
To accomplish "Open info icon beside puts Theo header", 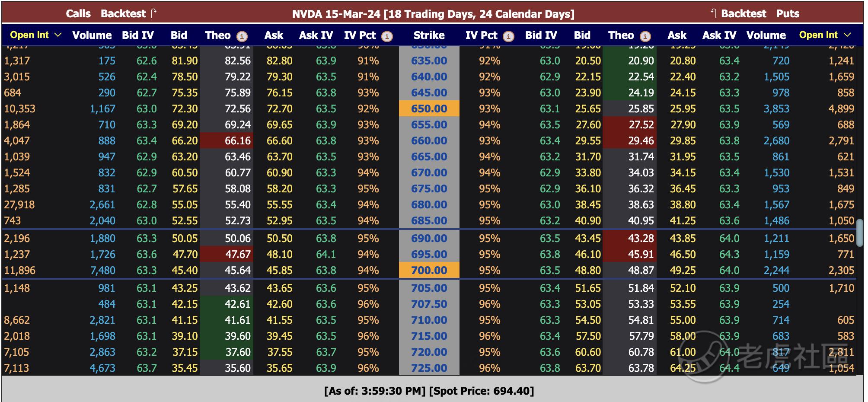I will tap(645, 36).
